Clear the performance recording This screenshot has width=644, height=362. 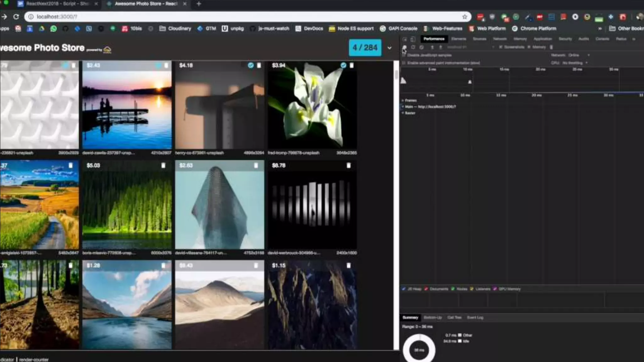[x=422, y=47]
